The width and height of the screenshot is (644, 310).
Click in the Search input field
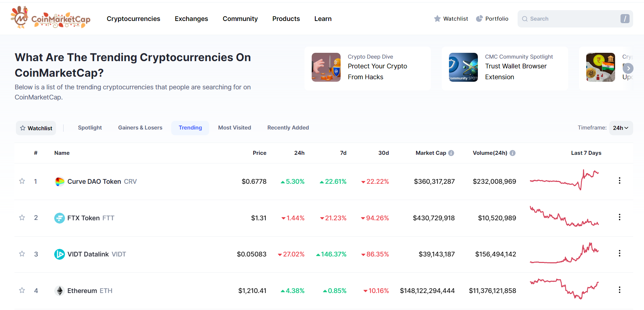point(575,19)
